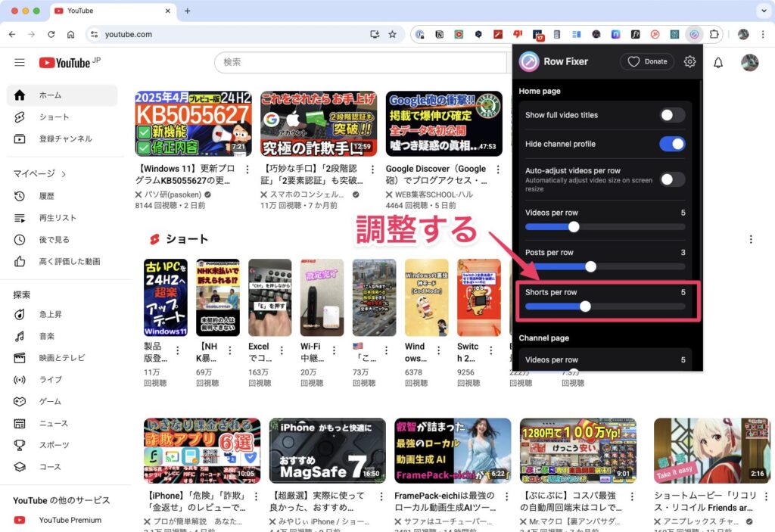This screenshot has width=775, height=532.
Task: Open more options for Google Discover video
Action: pyautogui.click(x=498, y=170)
